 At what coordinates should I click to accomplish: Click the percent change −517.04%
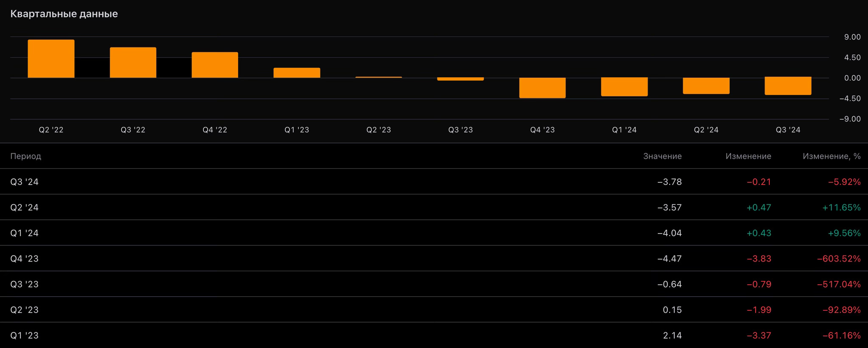pos(839,284)
